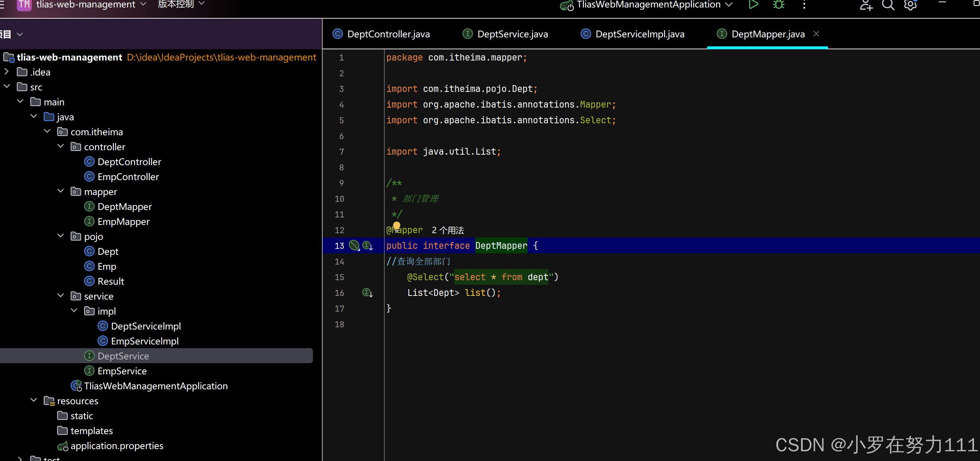Open the Search Everywhere magnifier

pos(888,5)
